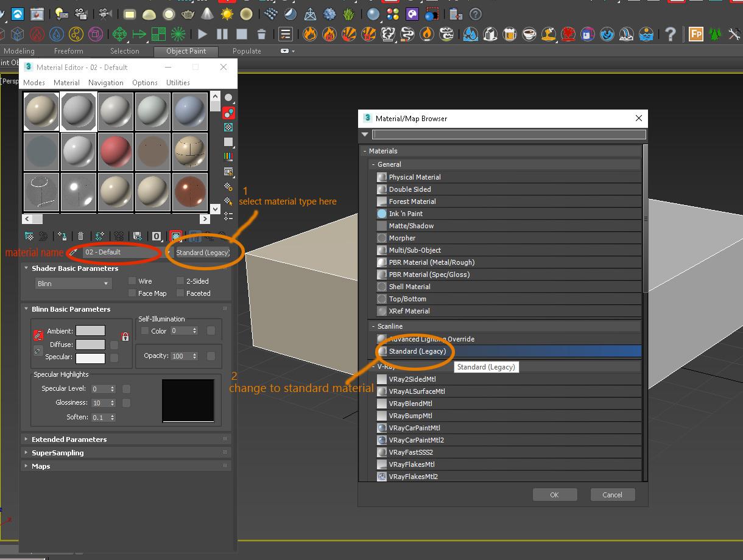Expand the Extended Parameters rollout

[69, 439]
